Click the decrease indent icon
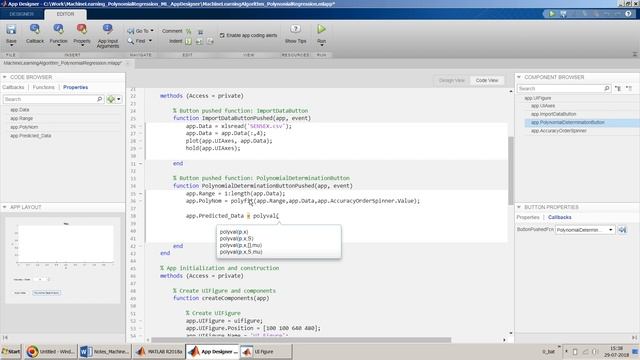Viewport: 640px width, 360px height. point(210,41)
